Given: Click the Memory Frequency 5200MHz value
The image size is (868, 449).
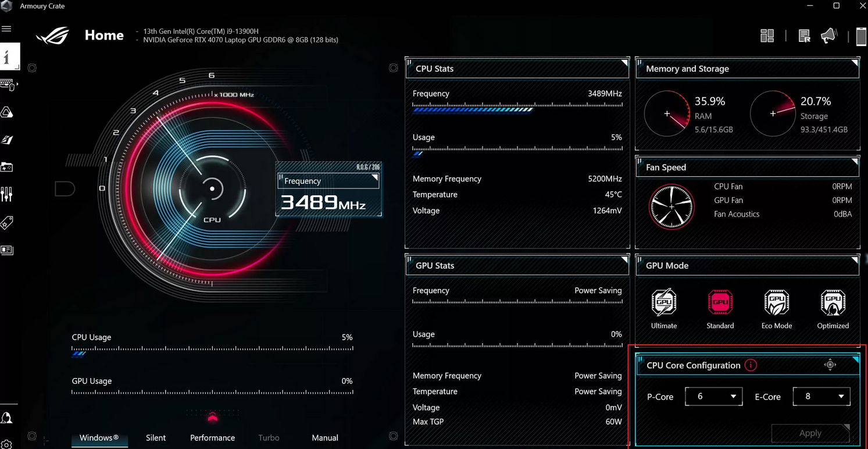Looking at the screenshot, I should click(605, 179).
